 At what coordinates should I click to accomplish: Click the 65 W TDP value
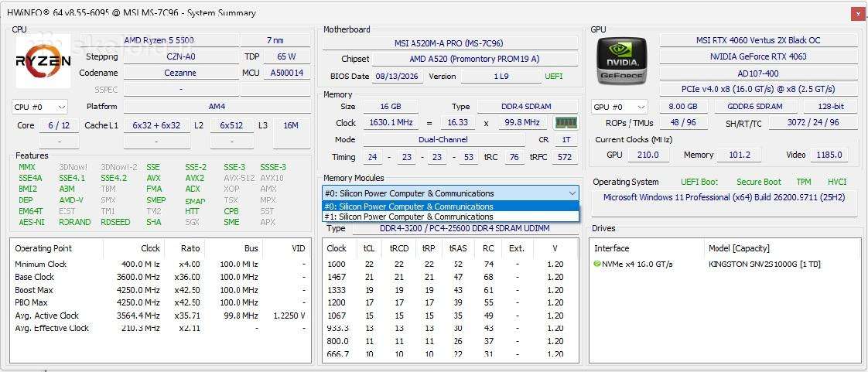click(x=287, y=56)
